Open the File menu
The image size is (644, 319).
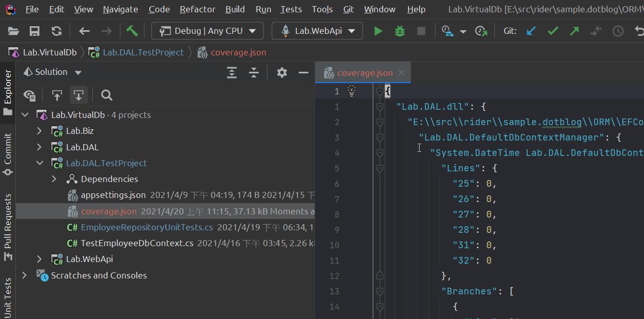[32, 9]
